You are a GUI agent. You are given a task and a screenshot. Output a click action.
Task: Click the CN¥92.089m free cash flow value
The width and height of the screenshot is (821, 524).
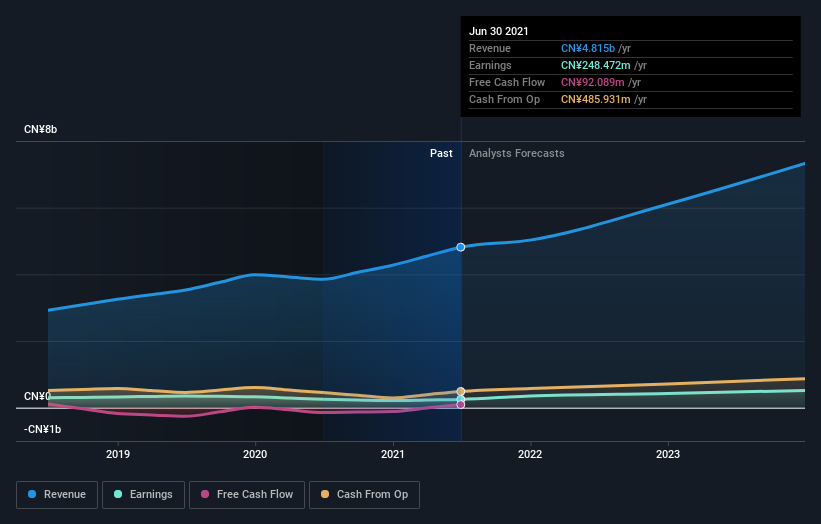593,82
